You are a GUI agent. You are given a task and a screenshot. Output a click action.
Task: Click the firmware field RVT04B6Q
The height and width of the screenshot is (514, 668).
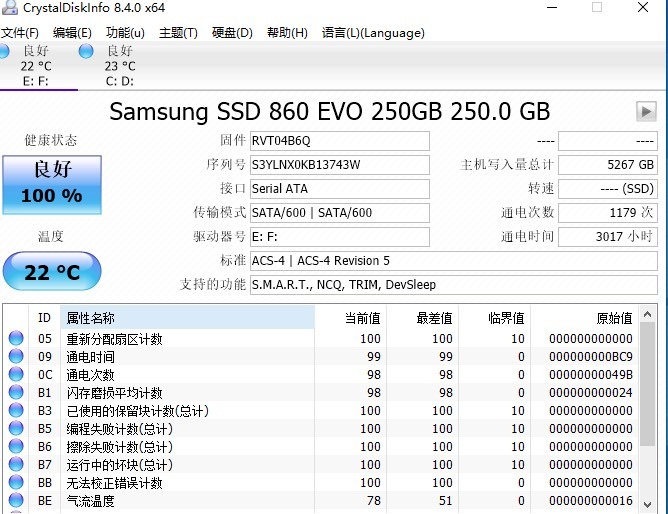click(x=340, y=141)
